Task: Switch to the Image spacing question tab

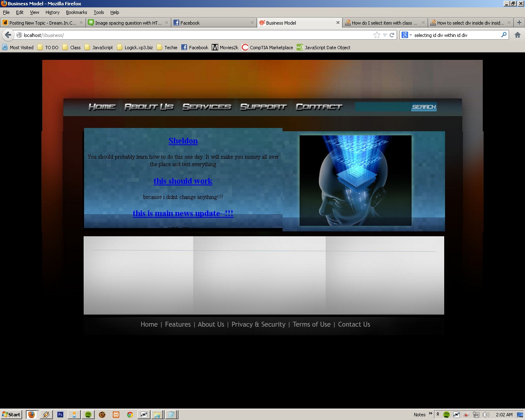Action: tap(128, 23)
